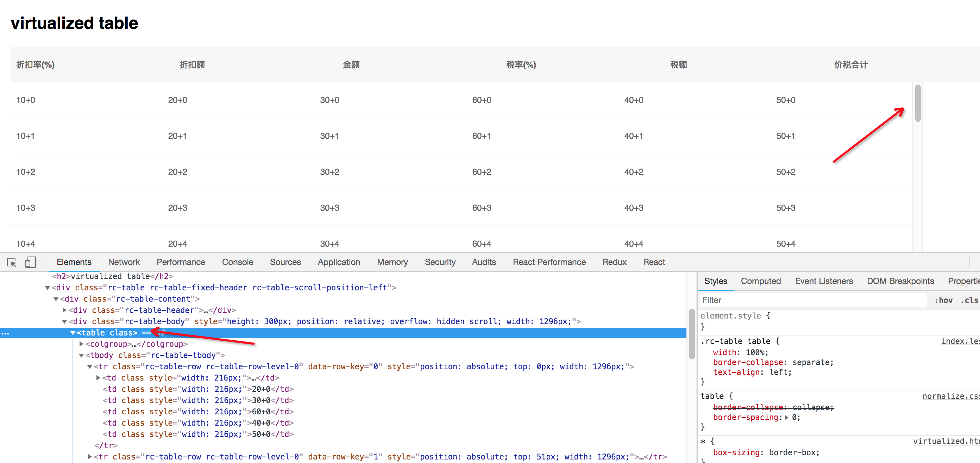Collapse the selected table element node

tap(73, 333)
